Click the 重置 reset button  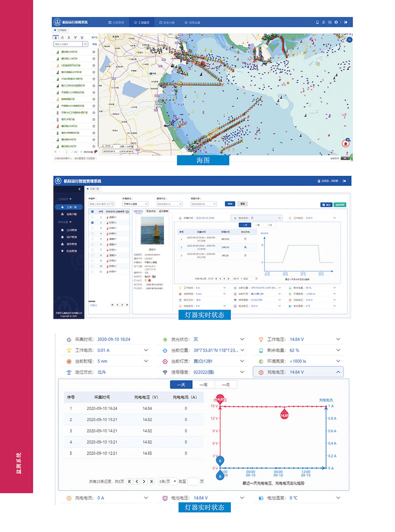(243, 204)
